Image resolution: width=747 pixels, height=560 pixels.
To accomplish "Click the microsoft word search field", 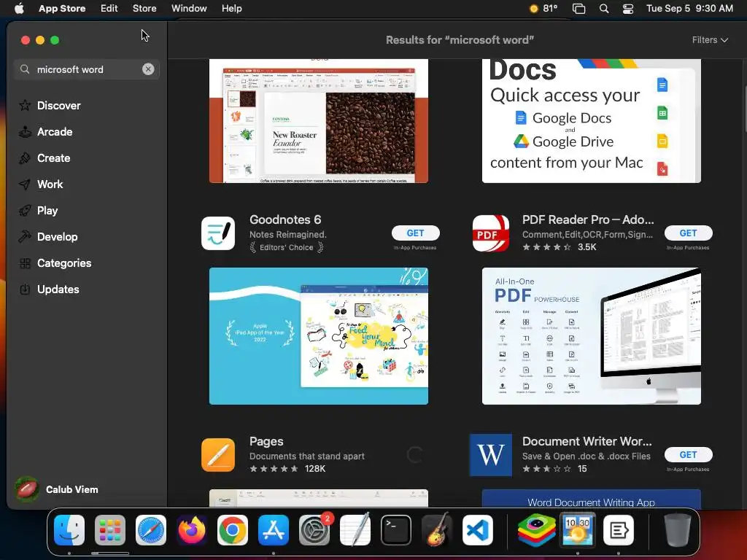I will pos(86,69).
